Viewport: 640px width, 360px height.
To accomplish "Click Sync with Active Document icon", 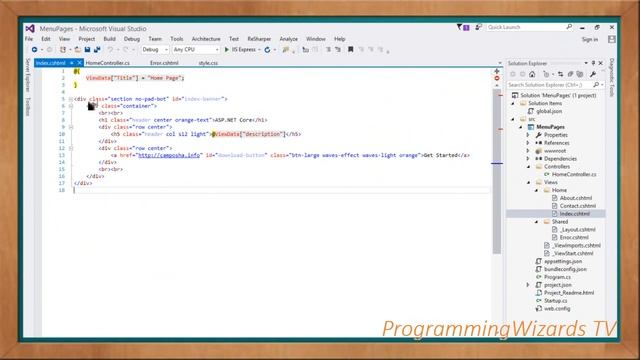I will 560,74.
